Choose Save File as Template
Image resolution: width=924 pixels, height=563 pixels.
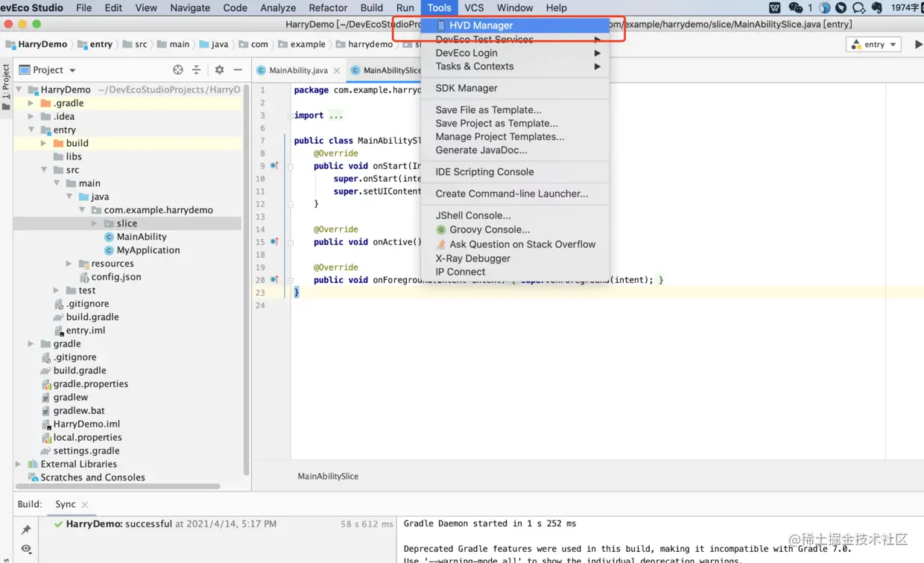coord(516,109)
